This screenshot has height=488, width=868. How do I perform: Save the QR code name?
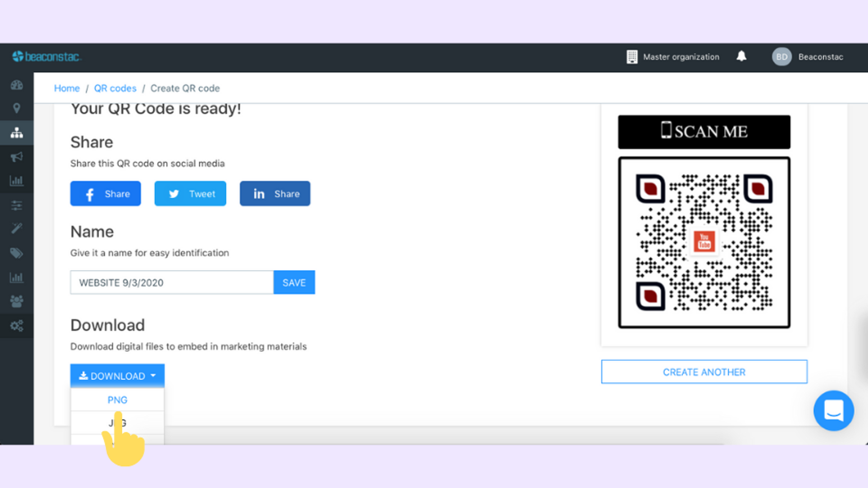coord(294,282)
